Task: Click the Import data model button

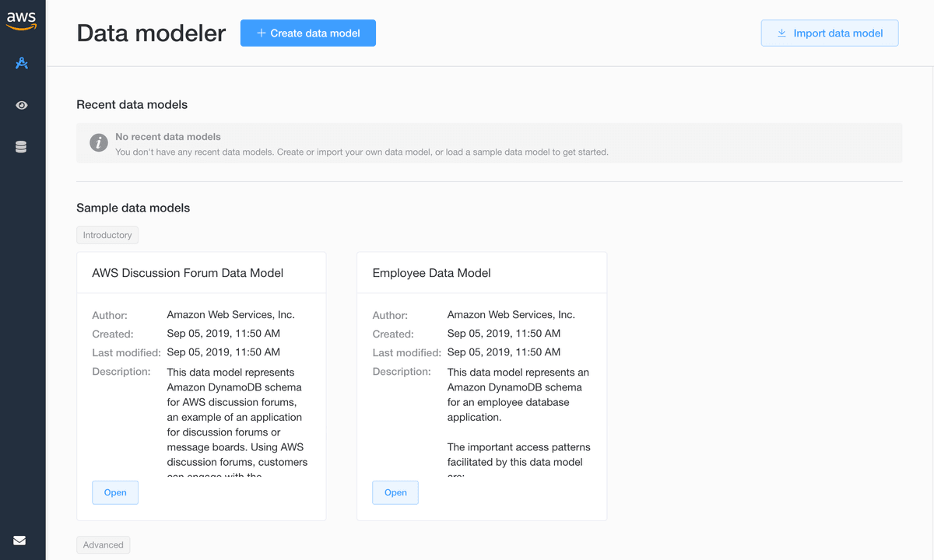Action: click(x=830, y=33)
